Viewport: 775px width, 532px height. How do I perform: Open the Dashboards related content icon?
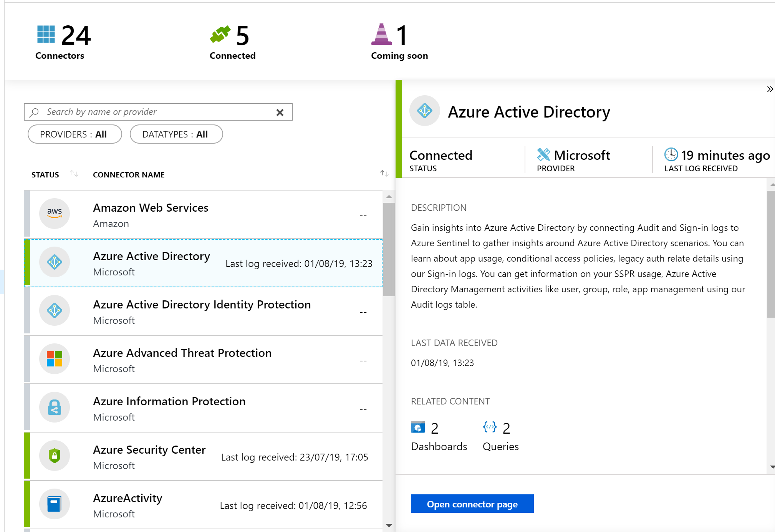(418, 427)
